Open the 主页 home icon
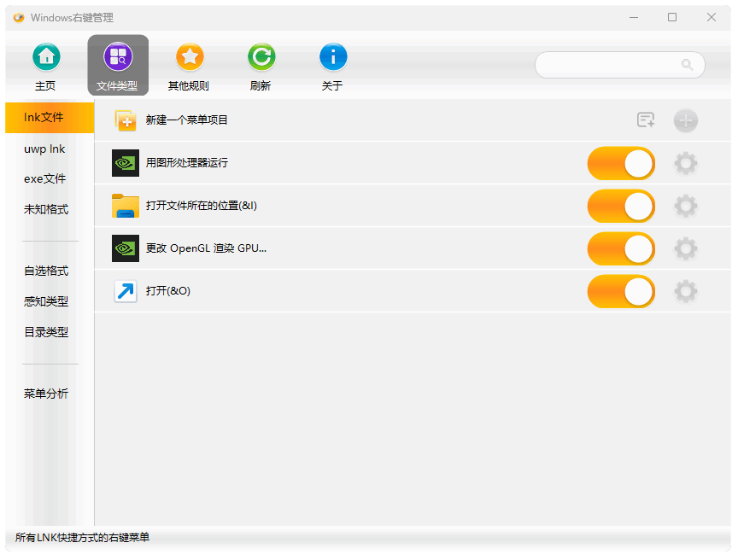738x560 pixels. [46, 58]
